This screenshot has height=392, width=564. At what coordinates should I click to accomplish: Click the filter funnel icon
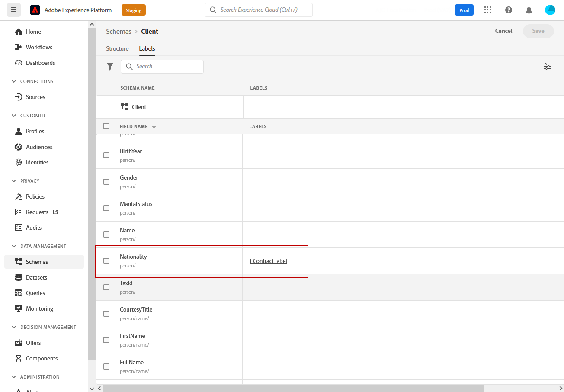click(110, 67)
